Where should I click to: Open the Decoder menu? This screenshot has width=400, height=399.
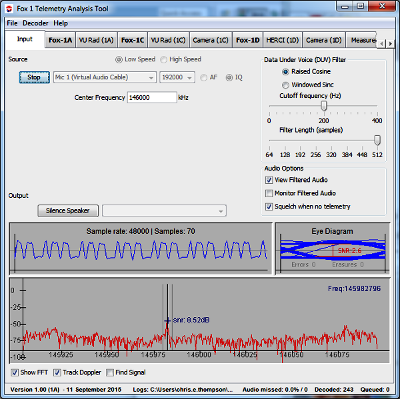point(35,23)
